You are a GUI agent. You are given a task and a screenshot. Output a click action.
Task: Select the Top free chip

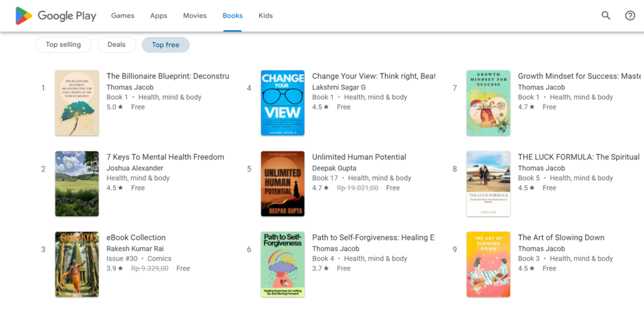pyautogui.click(x=165, y=45)
